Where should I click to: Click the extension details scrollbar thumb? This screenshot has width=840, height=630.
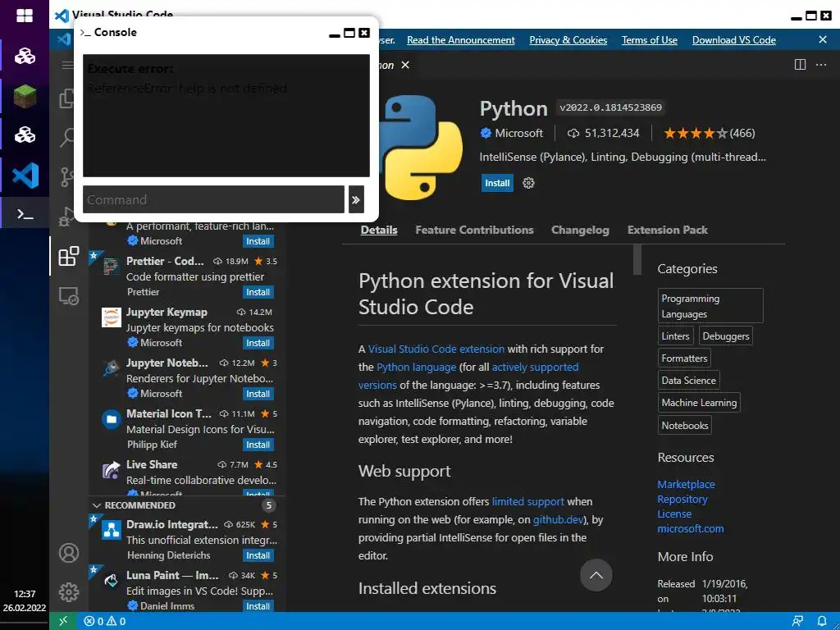(637, 260)
